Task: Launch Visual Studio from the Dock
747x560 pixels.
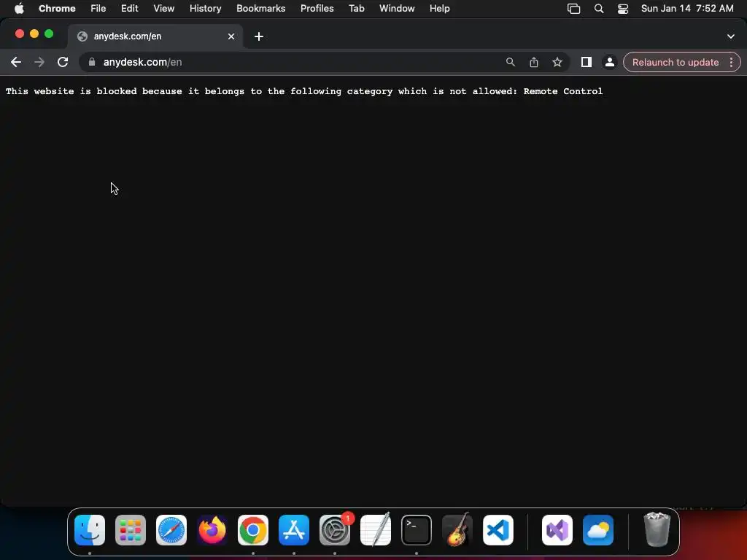Action: tap(557, 529)
